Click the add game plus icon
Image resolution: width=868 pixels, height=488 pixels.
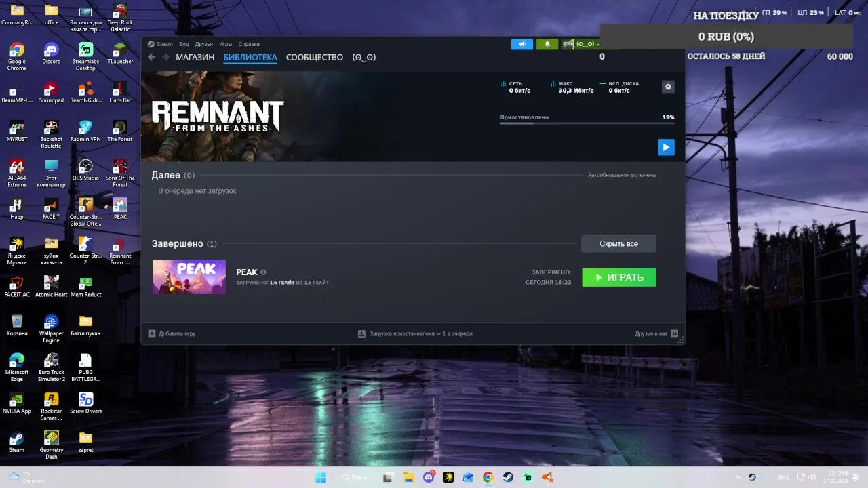[x=152, y=333]
